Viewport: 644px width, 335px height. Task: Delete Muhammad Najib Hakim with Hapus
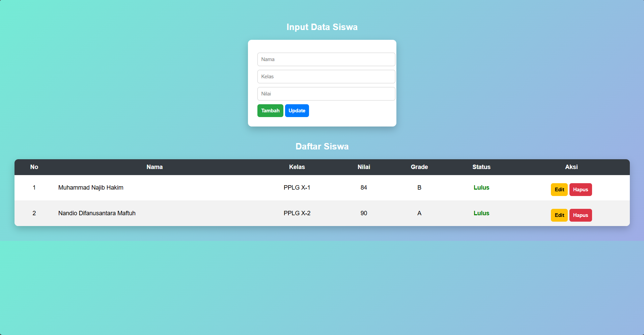pyautogui.click(x=580, y=190)
